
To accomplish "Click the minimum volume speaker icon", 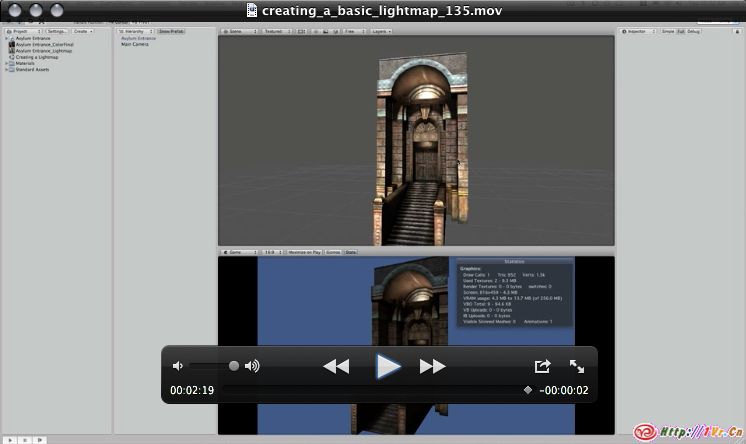I will (x=178, y=367).
